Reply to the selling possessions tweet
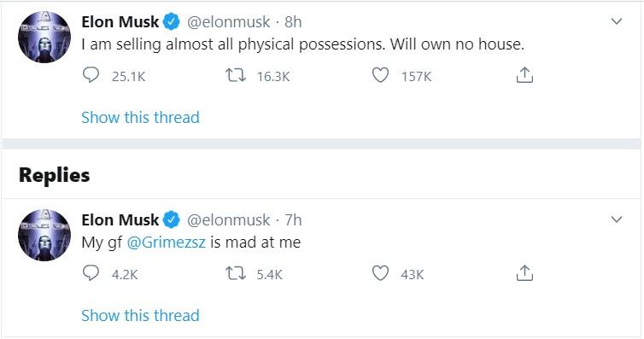The height and width of the screenshot is (339, 644). point(91,75)
